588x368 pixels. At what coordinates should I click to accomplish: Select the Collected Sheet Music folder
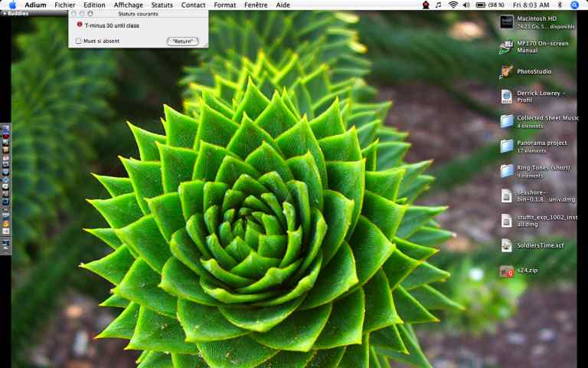click(x=507, y=121)
